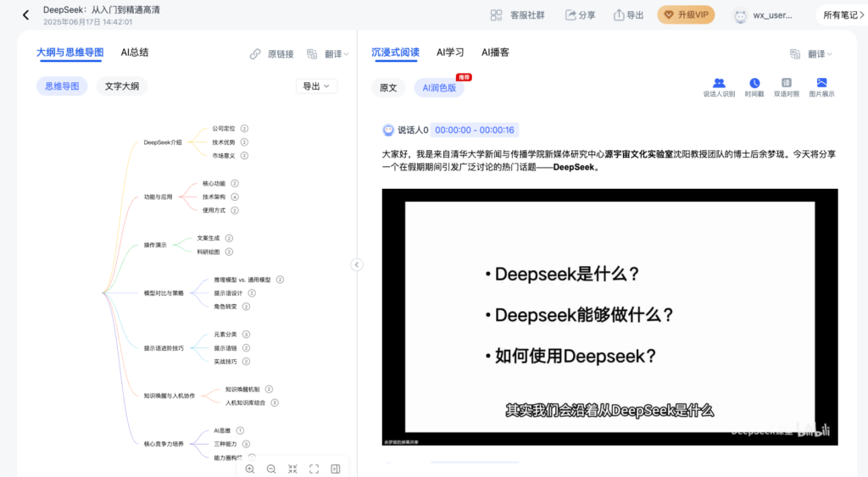
Task: Click the 使用方式 mind map node
Action: click(214, 211)
